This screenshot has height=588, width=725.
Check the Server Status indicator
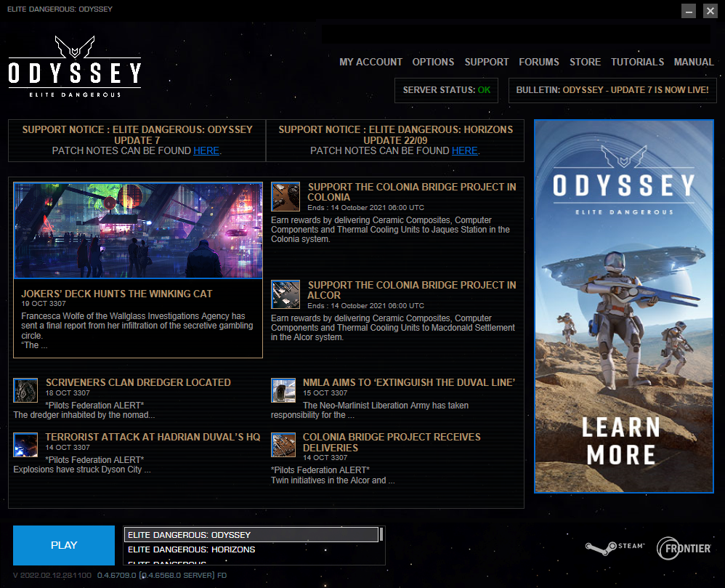[x=446, y=90]
